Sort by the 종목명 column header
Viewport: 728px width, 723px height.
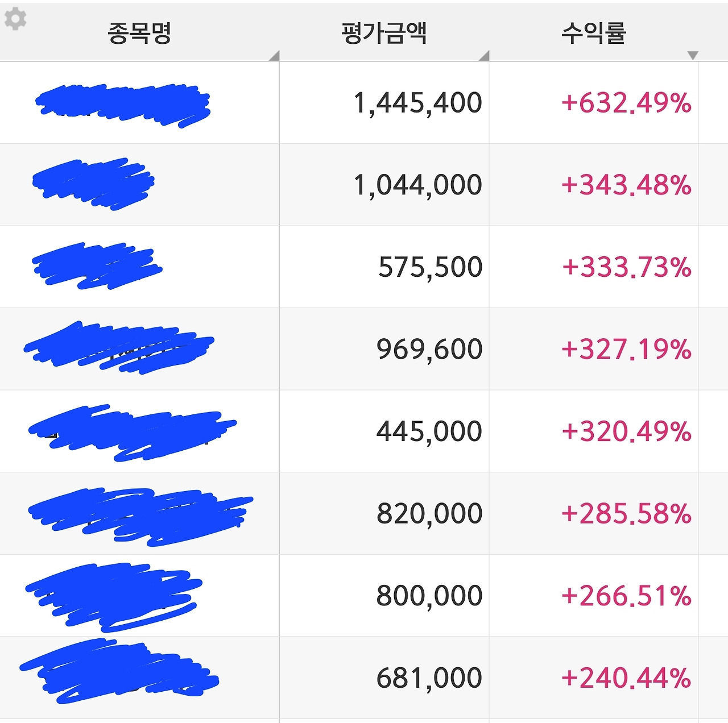point(139,33)
